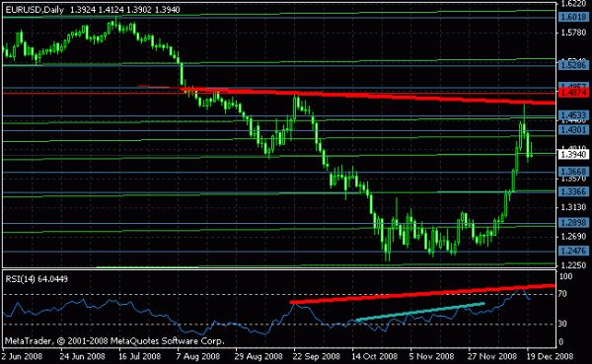592x364 pixels.
Task: Select the blue 1.6018 price level label
Action: (573, 17)
